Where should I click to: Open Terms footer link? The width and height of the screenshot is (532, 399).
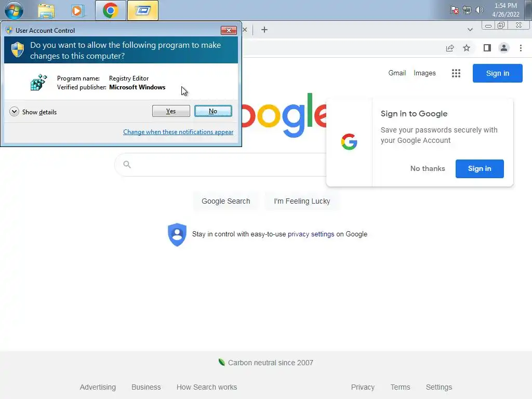tap(401, 387)
